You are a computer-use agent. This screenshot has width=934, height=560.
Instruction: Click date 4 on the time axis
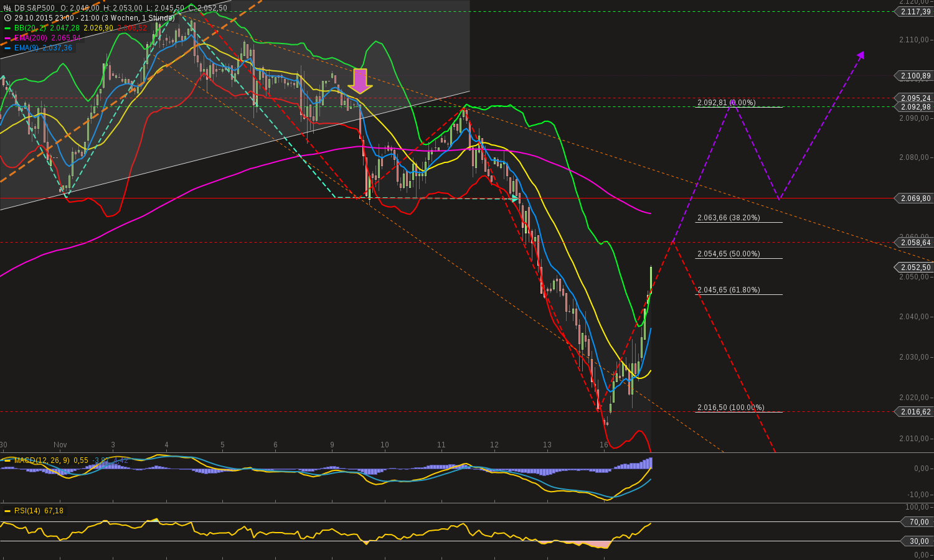(166, 445)
